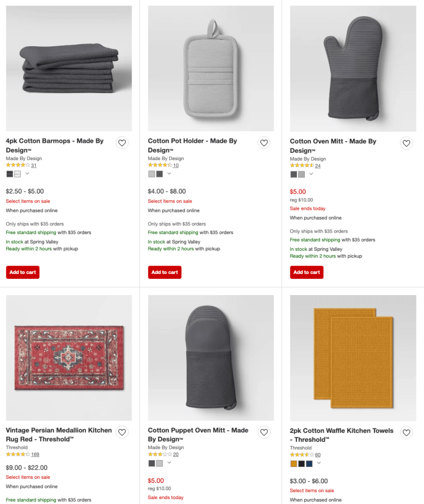
Task: Click the heart icon on Vintage Persian Medallion Rug
Action: point(122,432)
